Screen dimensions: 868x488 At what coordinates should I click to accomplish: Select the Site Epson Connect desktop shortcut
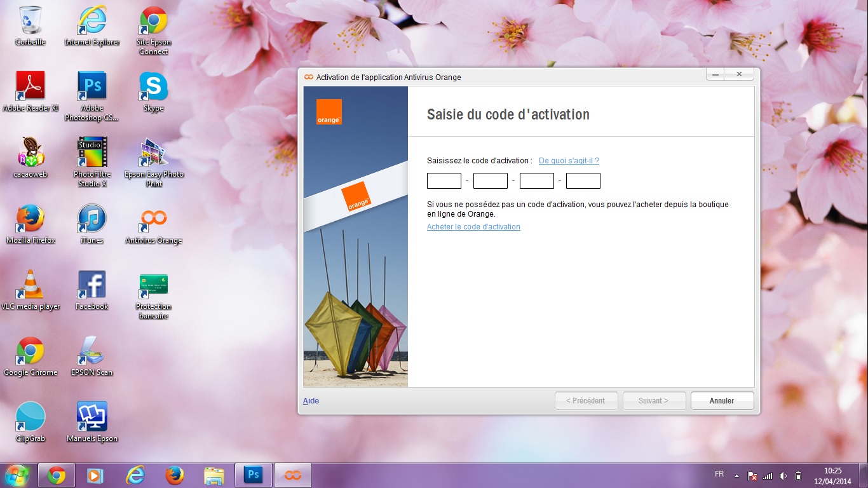[x=154, y=30]
